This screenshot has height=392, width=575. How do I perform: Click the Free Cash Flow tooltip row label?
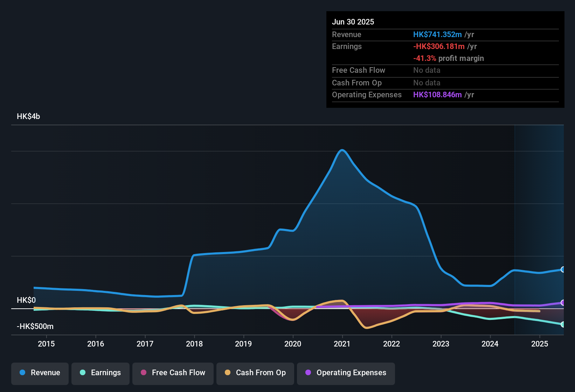(x=359, y=70)
